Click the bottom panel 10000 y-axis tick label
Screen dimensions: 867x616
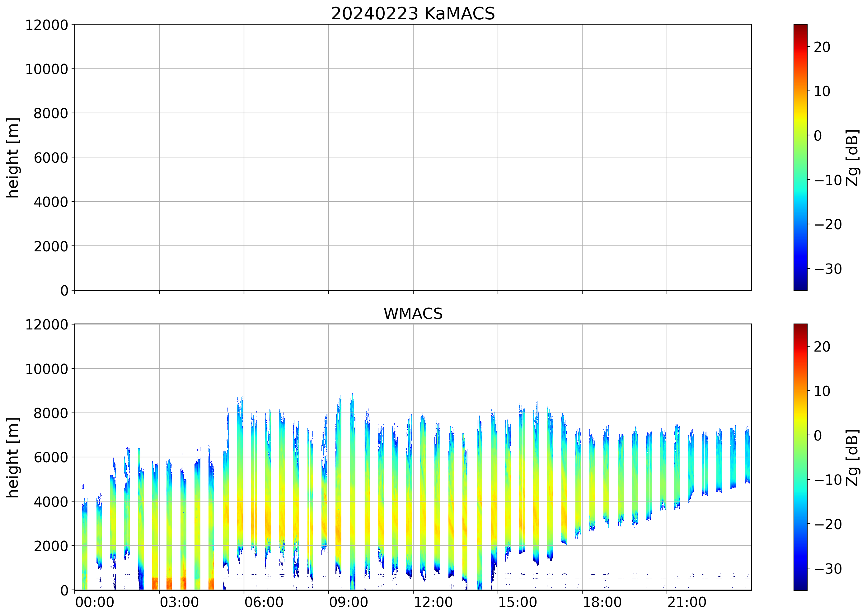tap(46, 369)
